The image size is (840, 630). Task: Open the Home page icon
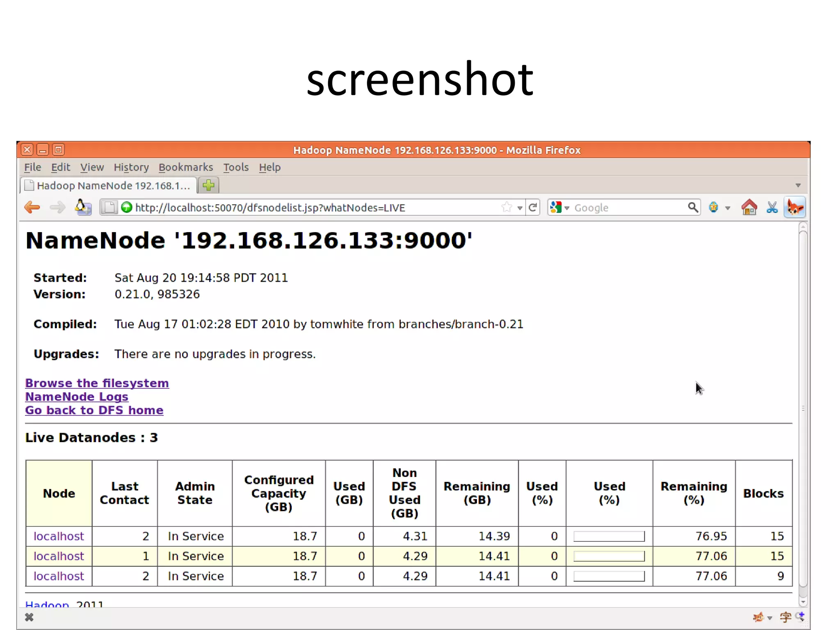(x=749, y=207)
